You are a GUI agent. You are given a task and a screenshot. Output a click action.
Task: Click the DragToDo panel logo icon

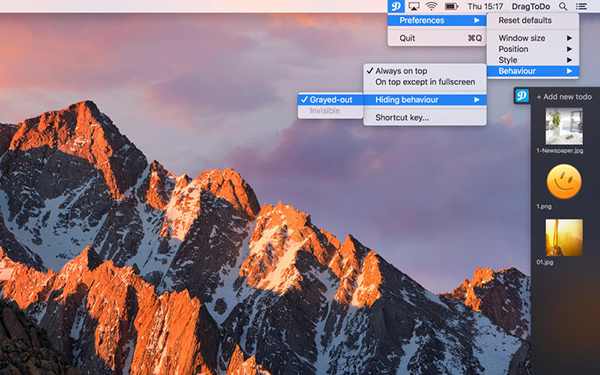pyautogui.click(x=522, y=96)
